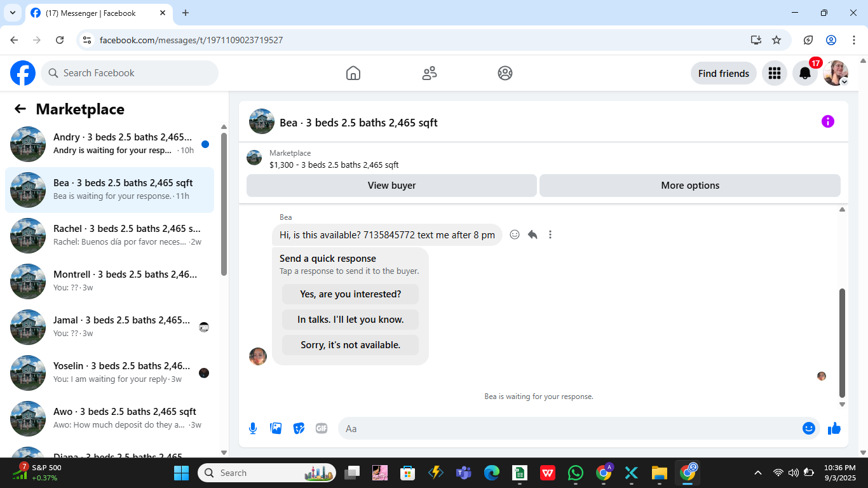868x488 pixels.
Task: Open Rachel conversation
Action: point(109,236)
